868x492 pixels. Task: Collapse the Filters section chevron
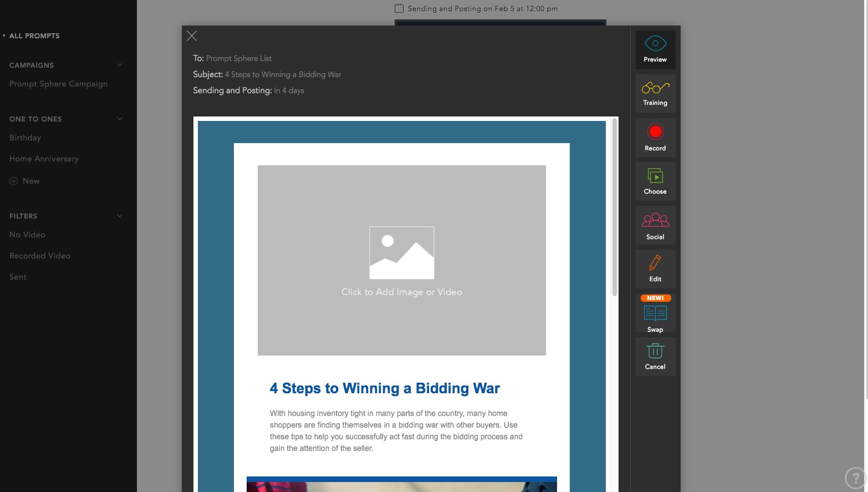[x=120, y=216]
